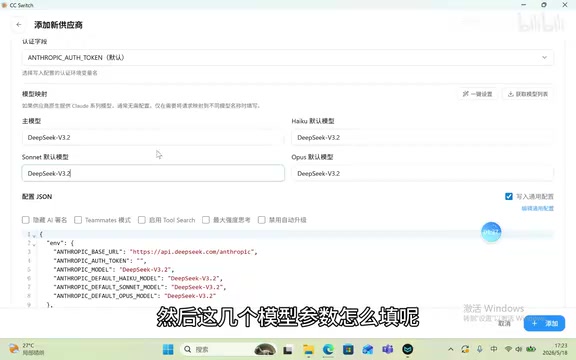576x360 pixels.
Task: Open the weather widget showing 27°C
Action: tap(26, 349)
